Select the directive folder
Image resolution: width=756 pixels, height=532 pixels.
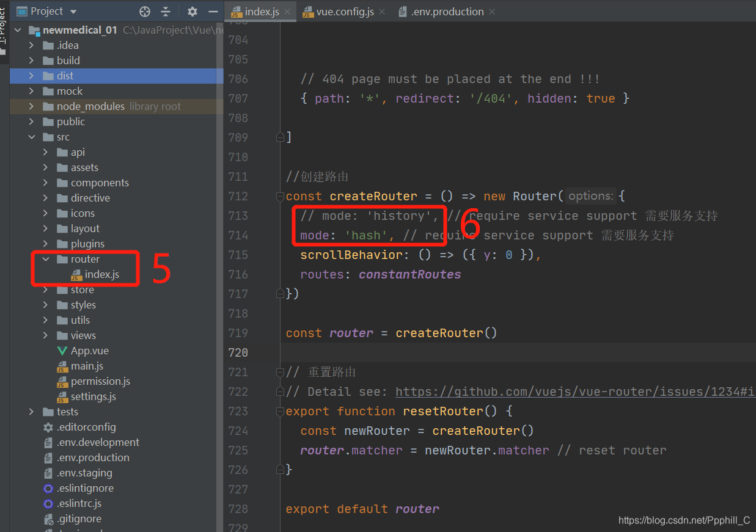tap(90, 198)
